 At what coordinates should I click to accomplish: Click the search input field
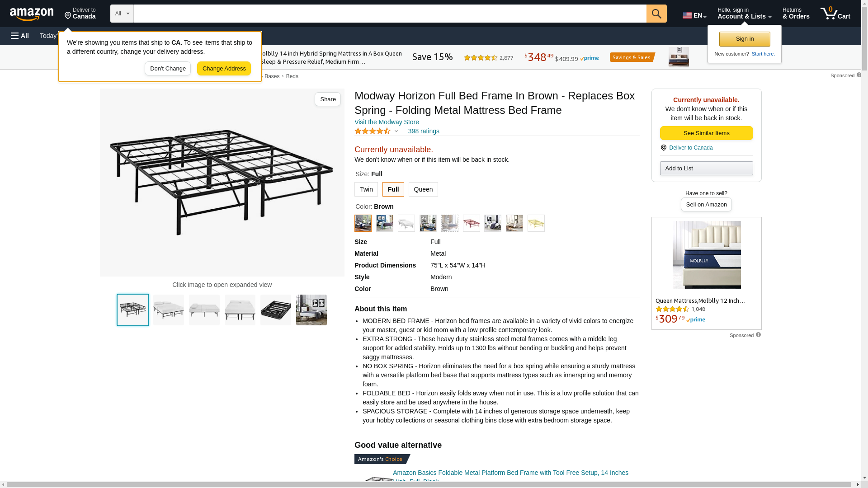(x=390, y=14)
